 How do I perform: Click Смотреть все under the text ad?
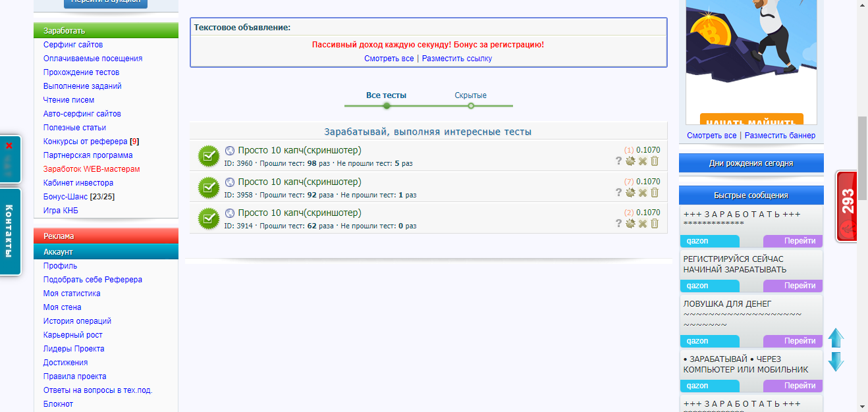tap(389, 59)
